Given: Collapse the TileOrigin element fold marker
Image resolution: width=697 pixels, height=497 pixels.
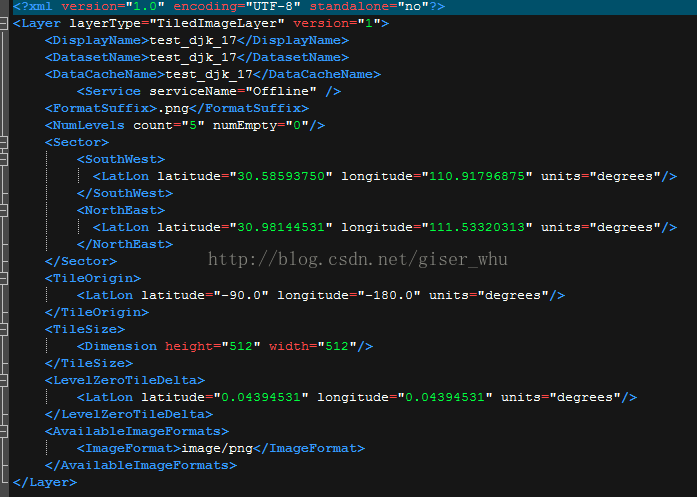Looking at the screenshot, I should [x=3, y=279].
